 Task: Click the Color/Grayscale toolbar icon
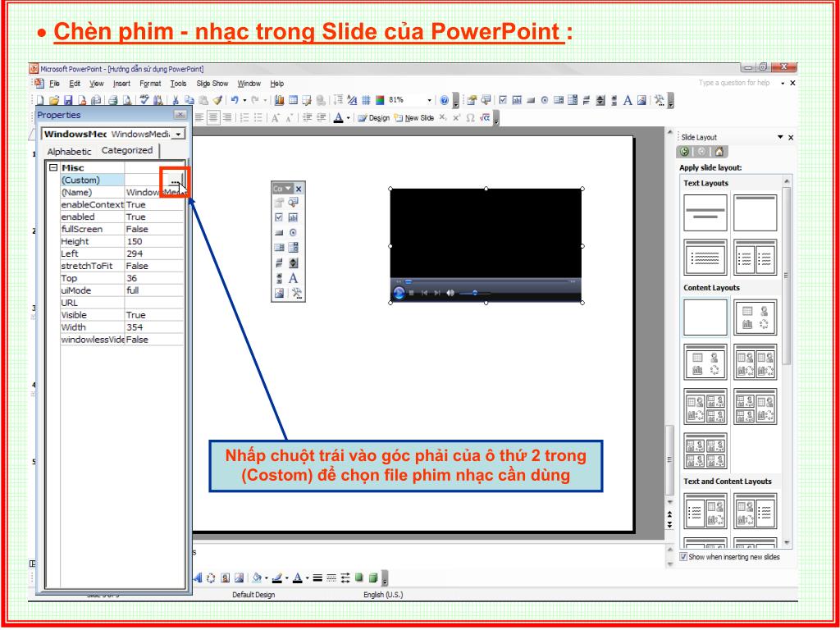point(379,99)
